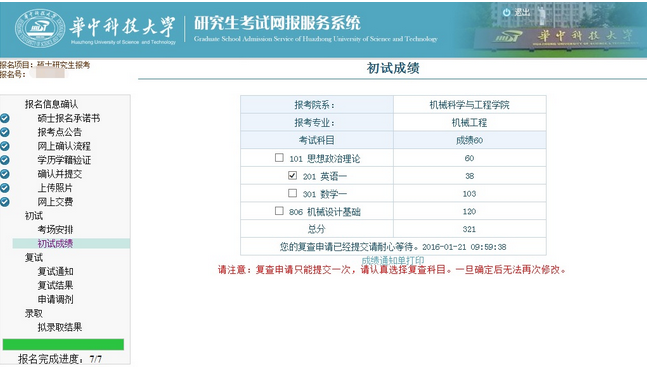Screen dimensions: 647x367
Task: Click the 思想政治理论 score 60
Action: 469,158
